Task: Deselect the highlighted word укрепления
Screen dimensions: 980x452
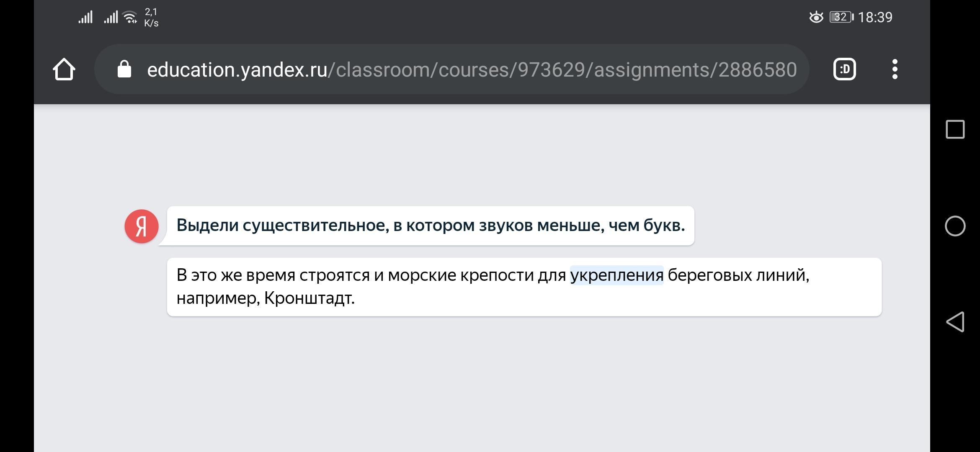Action: pos(616,275)
